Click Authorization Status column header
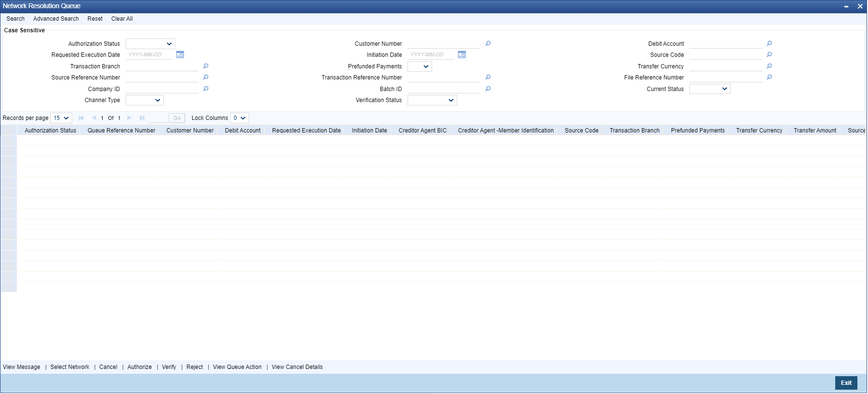The width and height of the screenshot is (868, 394). pyautogui.click(x=51, y=131)
